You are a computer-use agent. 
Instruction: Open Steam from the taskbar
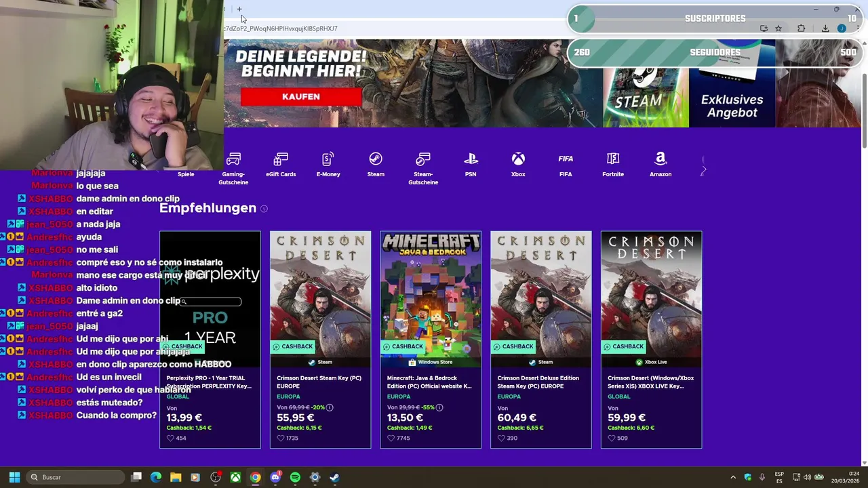click(334, 477)
